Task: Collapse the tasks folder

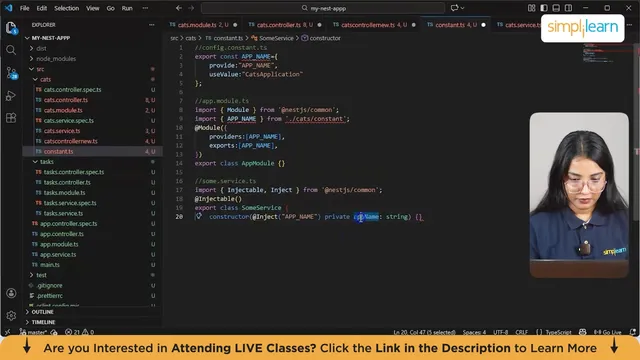Action: 36,162
